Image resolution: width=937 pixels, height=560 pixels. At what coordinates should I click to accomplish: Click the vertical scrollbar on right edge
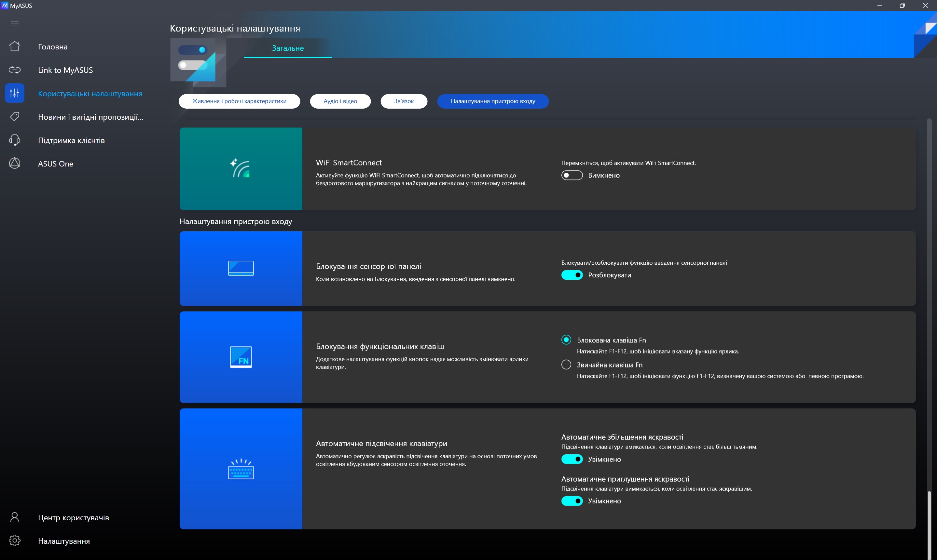[x=929, y=525]
